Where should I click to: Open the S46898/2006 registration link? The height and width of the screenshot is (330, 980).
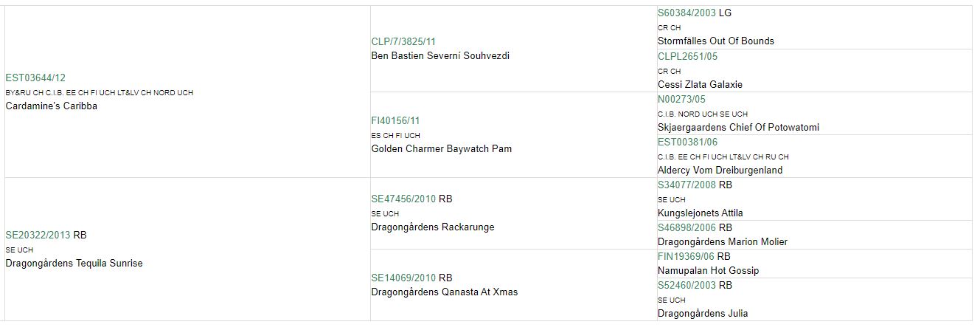(x=687, y=227)
